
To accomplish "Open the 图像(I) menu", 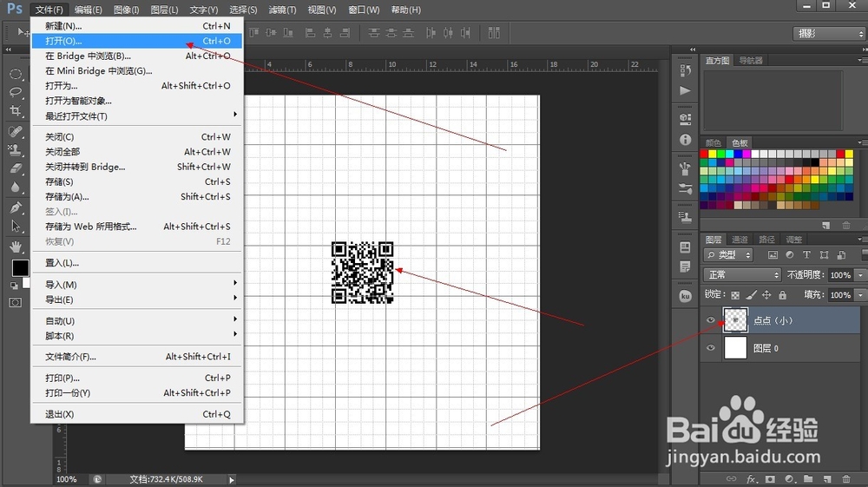I will (x=126, y=10).
